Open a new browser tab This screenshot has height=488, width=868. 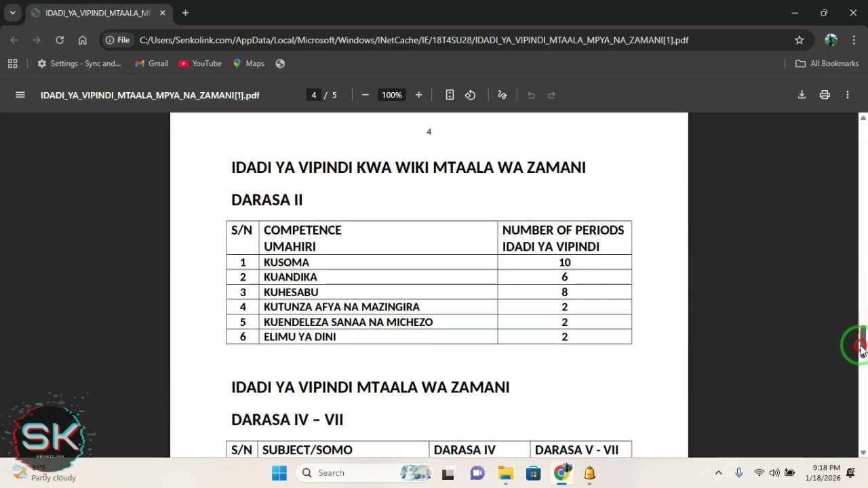185,13
